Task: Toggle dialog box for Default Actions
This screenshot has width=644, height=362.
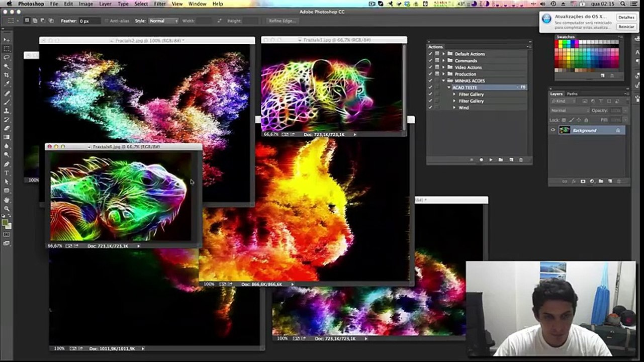Action: point(437,54)
